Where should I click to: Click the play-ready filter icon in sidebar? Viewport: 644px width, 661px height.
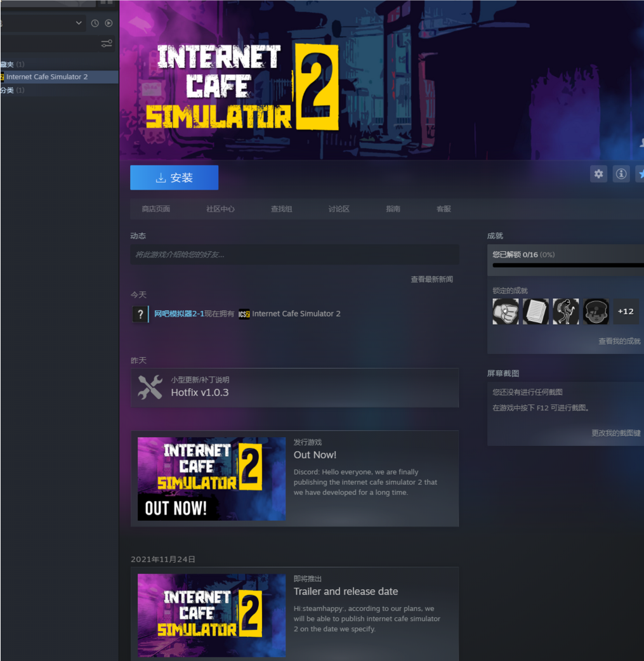click(108, 23)
